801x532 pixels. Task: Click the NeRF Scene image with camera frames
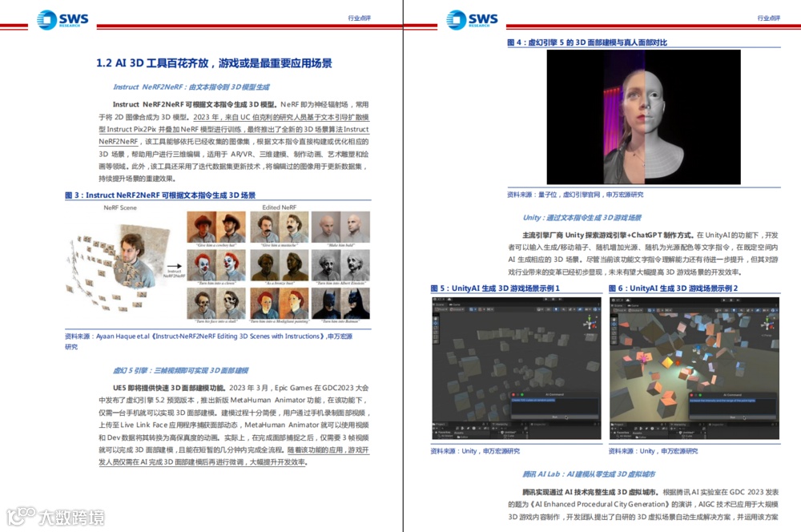tap(119, 268)
